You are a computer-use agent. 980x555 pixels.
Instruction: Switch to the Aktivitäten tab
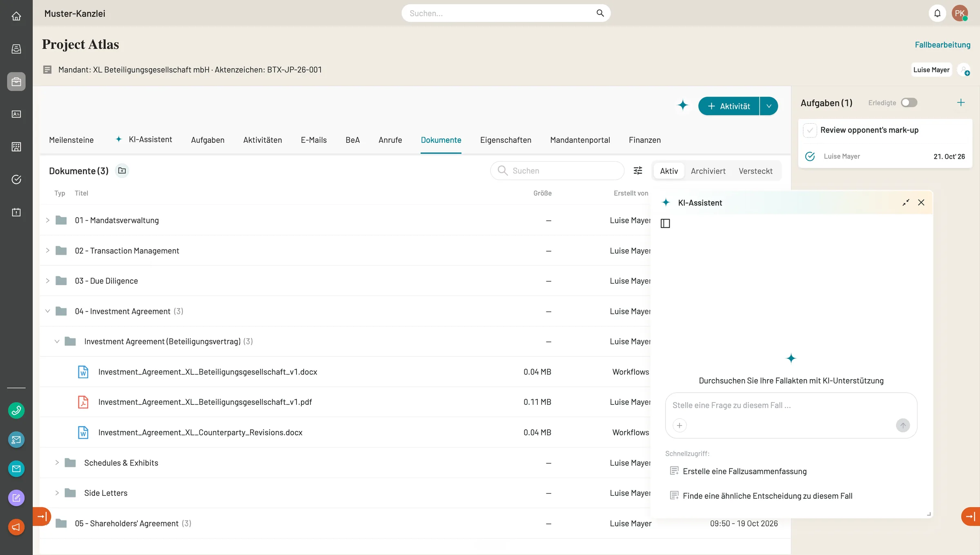coord(263,140)
